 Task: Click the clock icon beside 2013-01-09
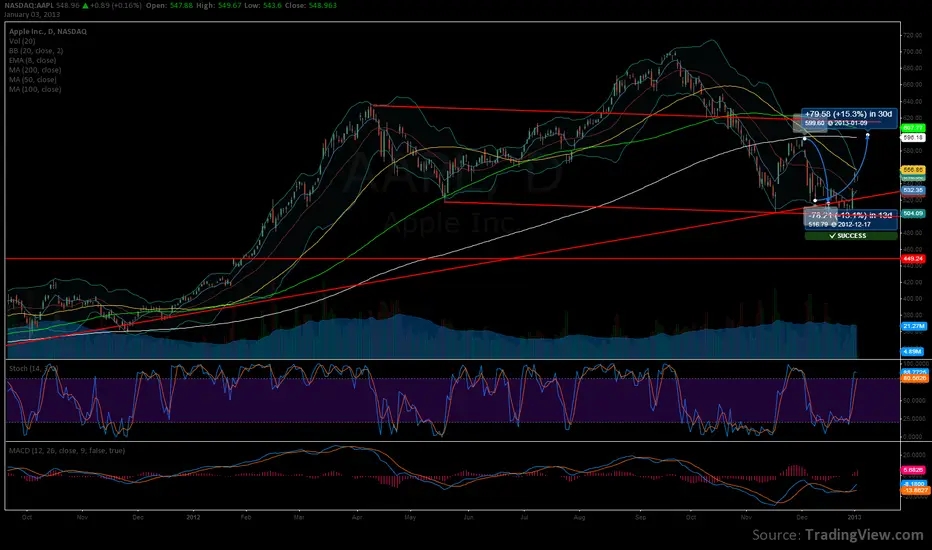point(830,123)
